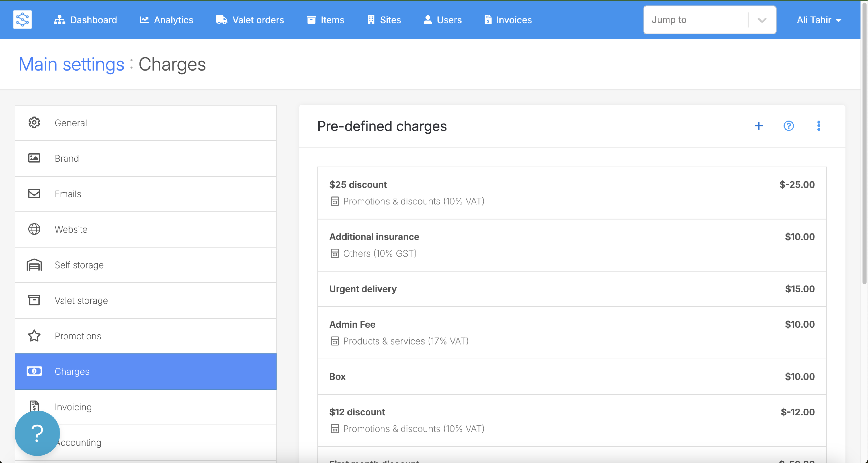Image resolution: width=868 pixels, height=463 pixels.
Task: Click the Main settings breadcrumb link
Action: (x=71, y=64)
